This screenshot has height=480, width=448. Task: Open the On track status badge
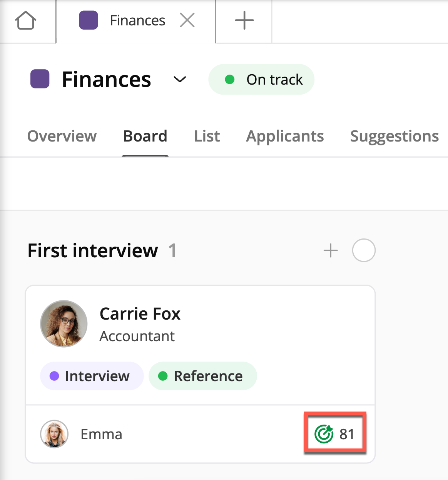pyautogui.click(x=261, y=80)
